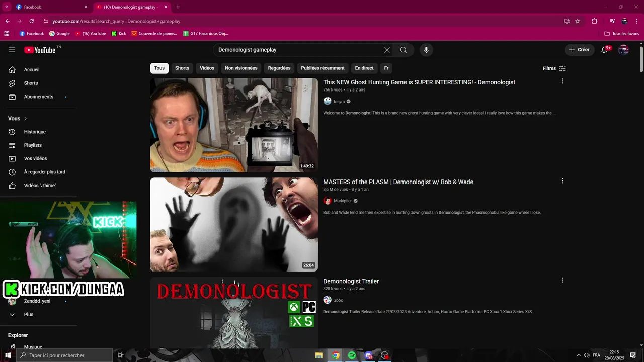Go to the Markiplier channel
This screenshot has width=644, height=362.
[343, 201]
